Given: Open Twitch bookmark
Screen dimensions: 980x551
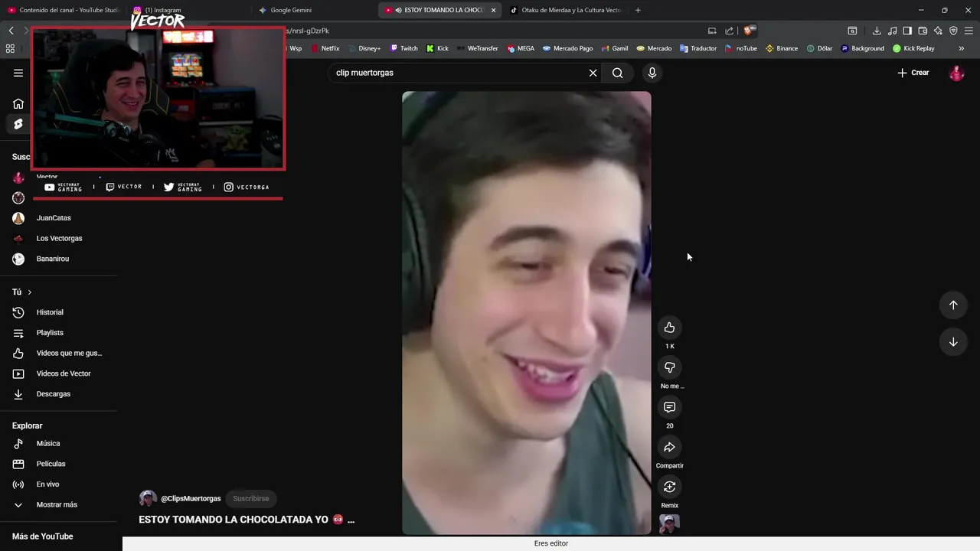Looking at the screenshot, I should point(404,48).
